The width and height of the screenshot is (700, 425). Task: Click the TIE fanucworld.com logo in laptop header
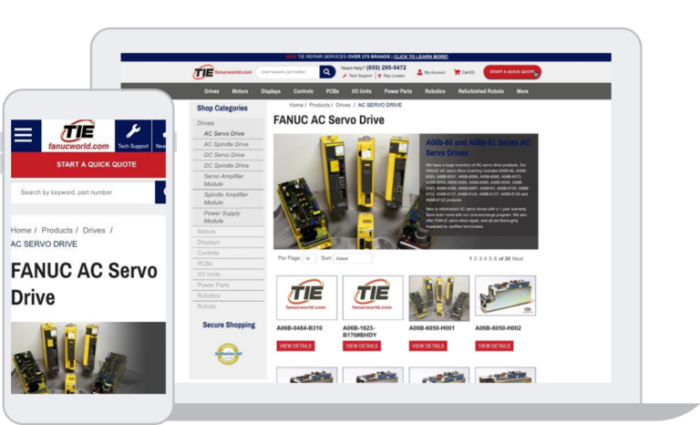tap(223, 72)
